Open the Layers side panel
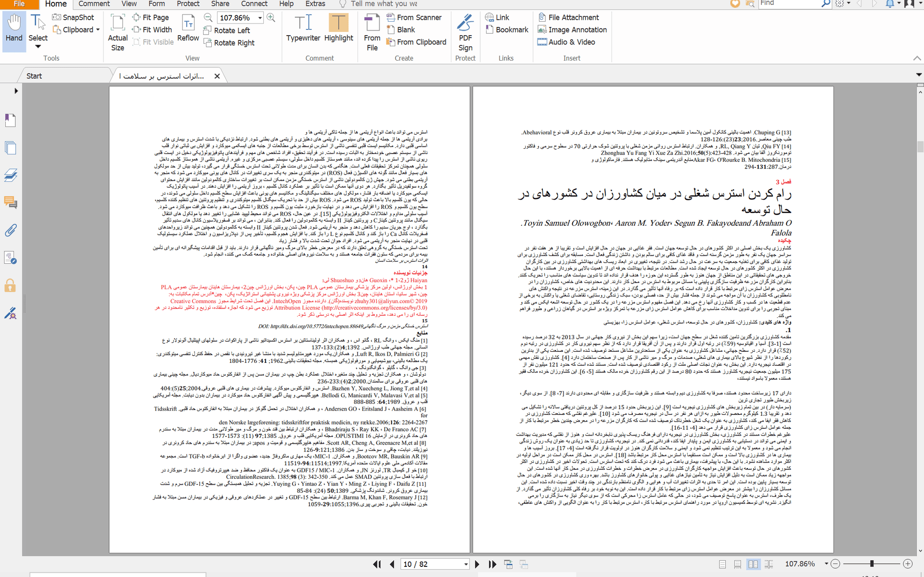This screenshot has width=924, height=577. click(11, 175)
